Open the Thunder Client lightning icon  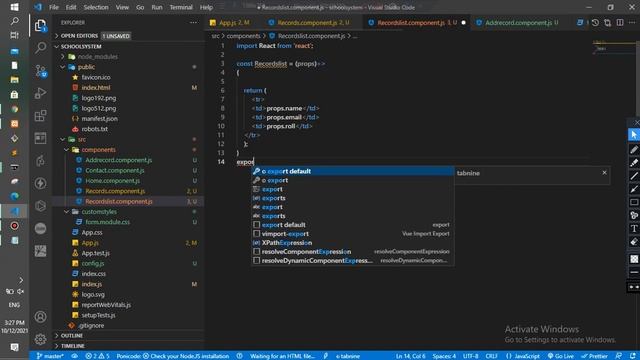pyautogui.click(x=40, y=183)
